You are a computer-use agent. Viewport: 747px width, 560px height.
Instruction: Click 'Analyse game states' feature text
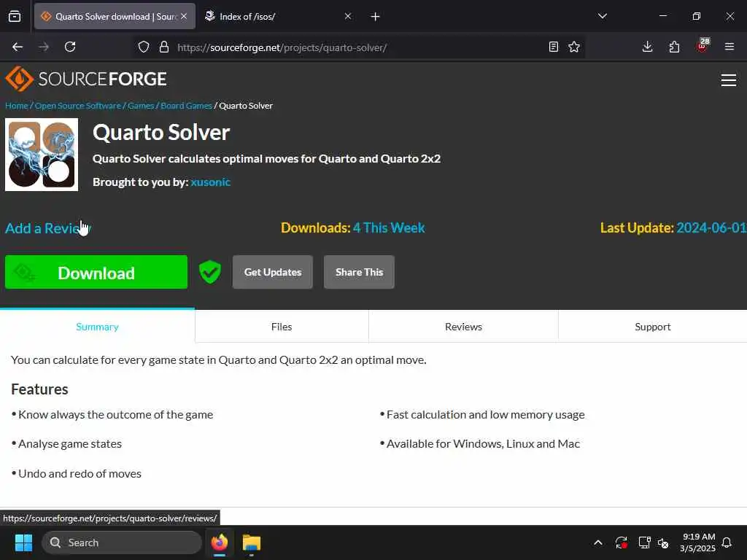[x=70, y=444]
